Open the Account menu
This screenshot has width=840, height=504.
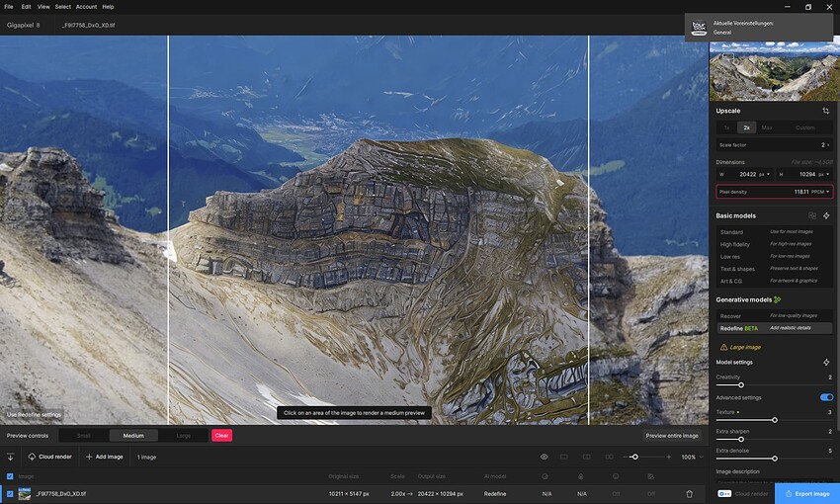[86, 7]
